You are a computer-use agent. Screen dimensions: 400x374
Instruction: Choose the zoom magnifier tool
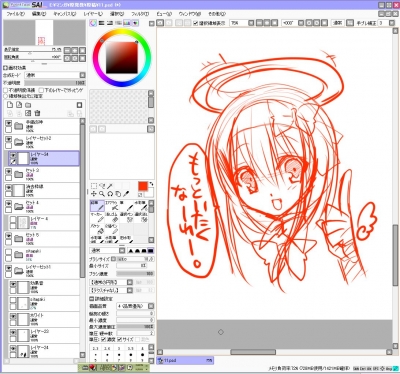click(x=102, y=193)
